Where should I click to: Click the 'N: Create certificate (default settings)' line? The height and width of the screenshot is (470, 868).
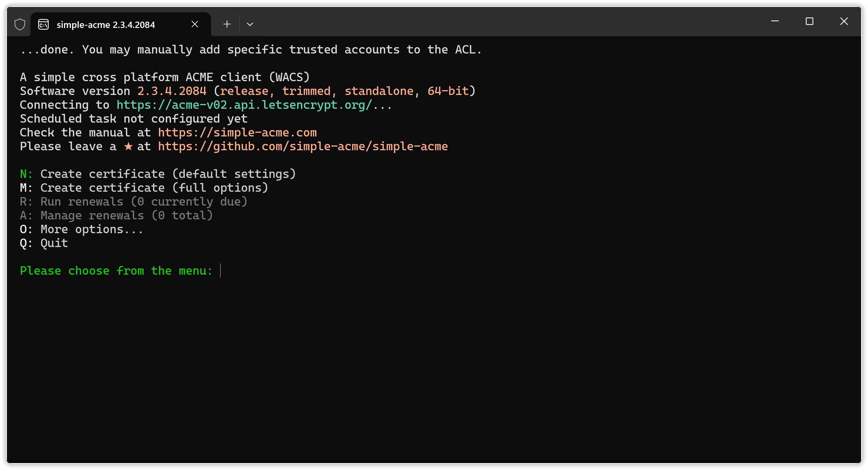(x=158, y=174)
